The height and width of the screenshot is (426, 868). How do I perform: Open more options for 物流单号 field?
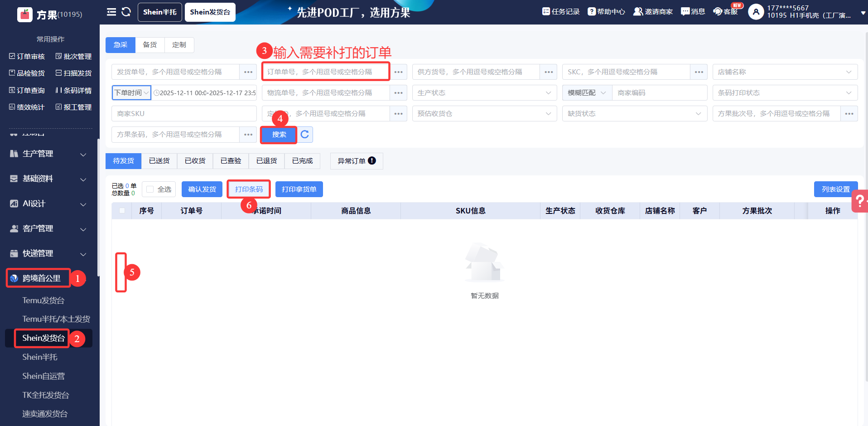(x=399, y=93)
